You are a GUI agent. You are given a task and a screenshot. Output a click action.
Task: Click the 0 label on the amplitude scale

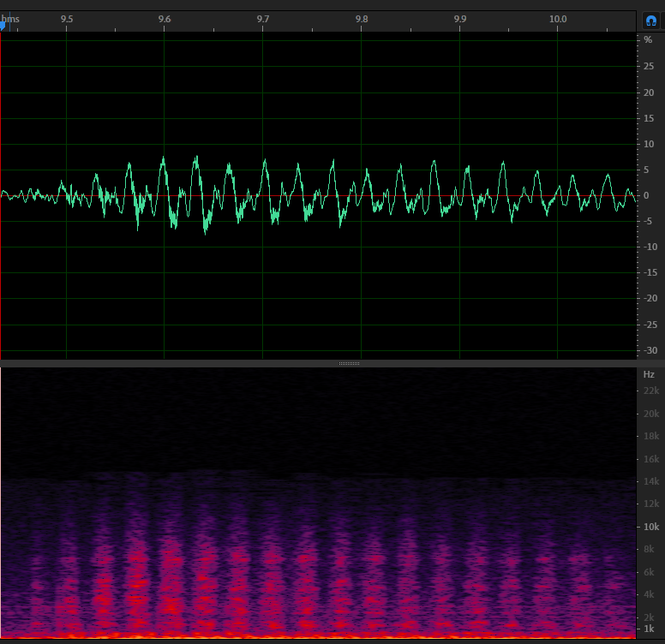646,196
